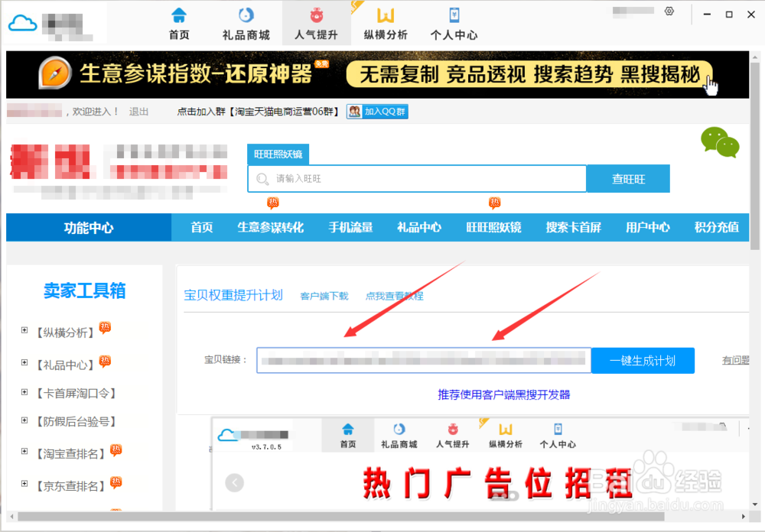
Task: Open 用户中心 nav item
Action: pyautogui.click(x=648, y=227)
